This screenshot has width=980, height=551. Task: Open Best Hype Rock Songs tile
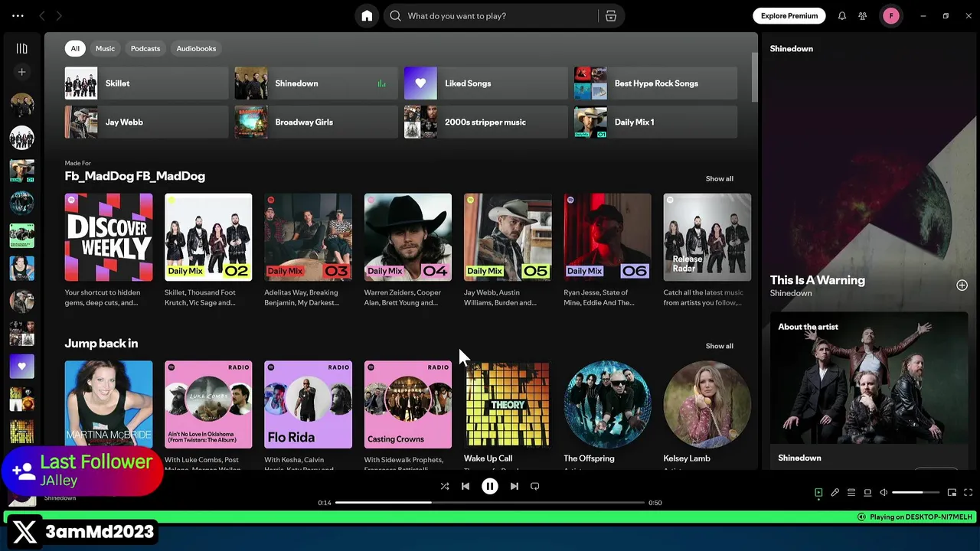tap(656, 83)
